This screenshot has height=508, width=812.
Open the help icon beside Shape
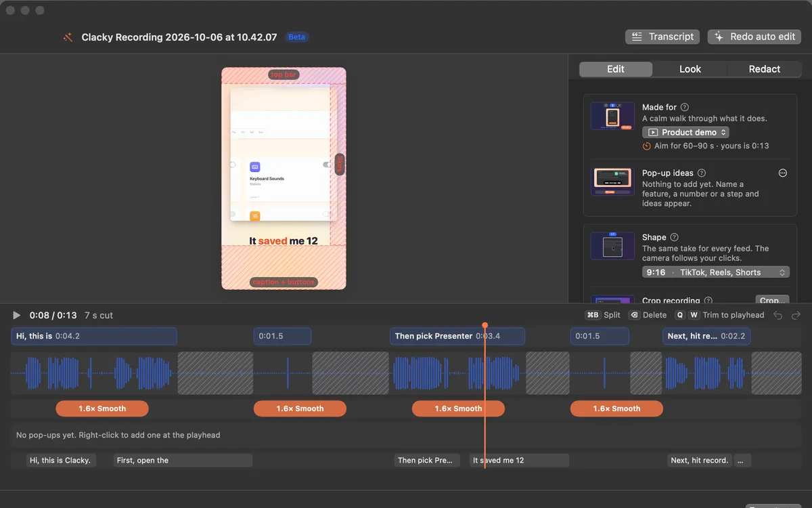point(675,237)
